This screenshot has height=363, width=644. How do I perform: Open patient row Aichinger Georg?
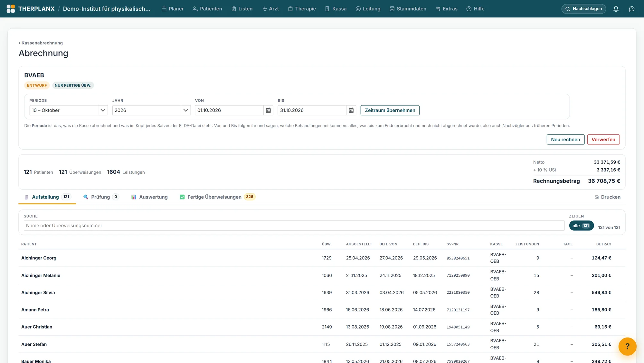point(322,258)
